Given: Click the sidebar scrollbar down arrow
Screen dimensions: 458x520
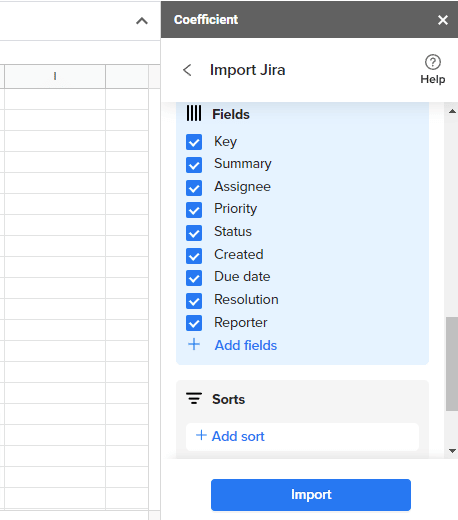Looking at the screenshot, I should [452, 451].
